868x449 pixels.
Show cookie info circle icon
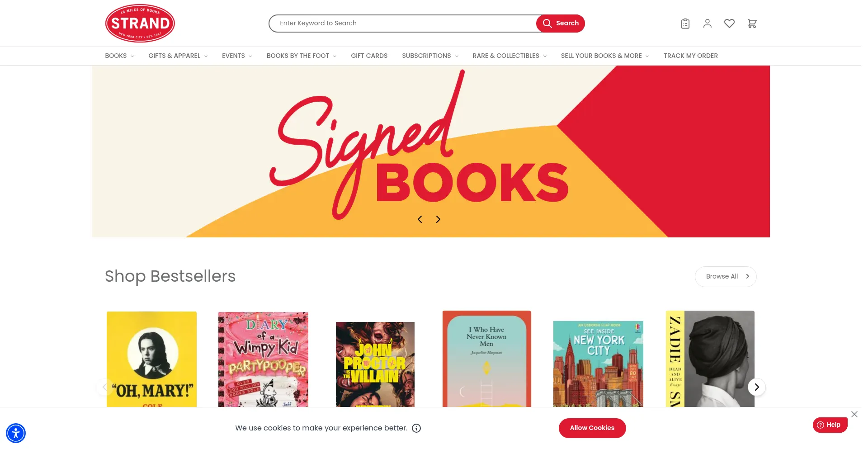(416, 428)
